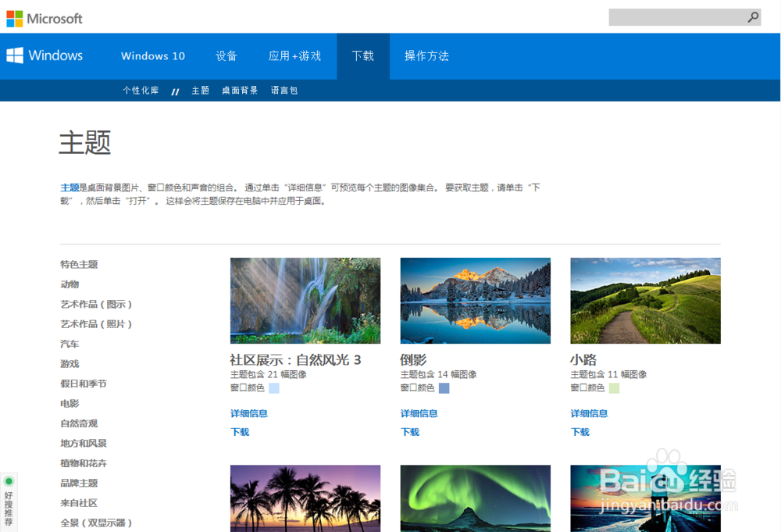Click the Microsoft logo icon
The image size is (781, 532).
pos(13,17)
